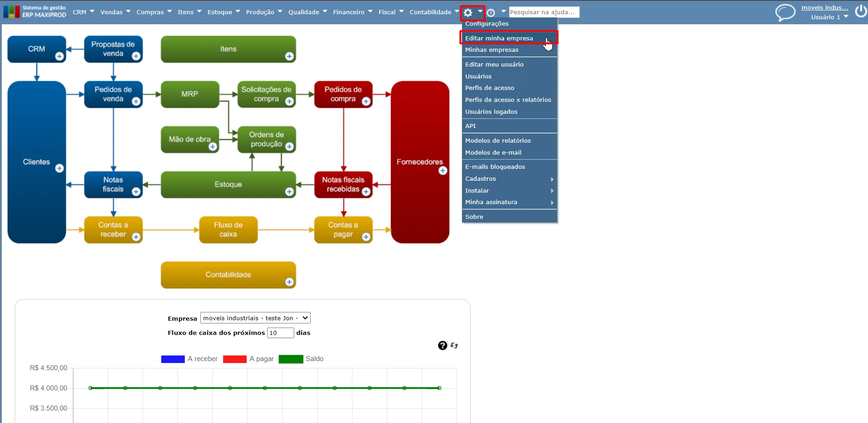The image size is (868, 423).
Task: Select Minhas empresas menu entry
Action: 509,50
